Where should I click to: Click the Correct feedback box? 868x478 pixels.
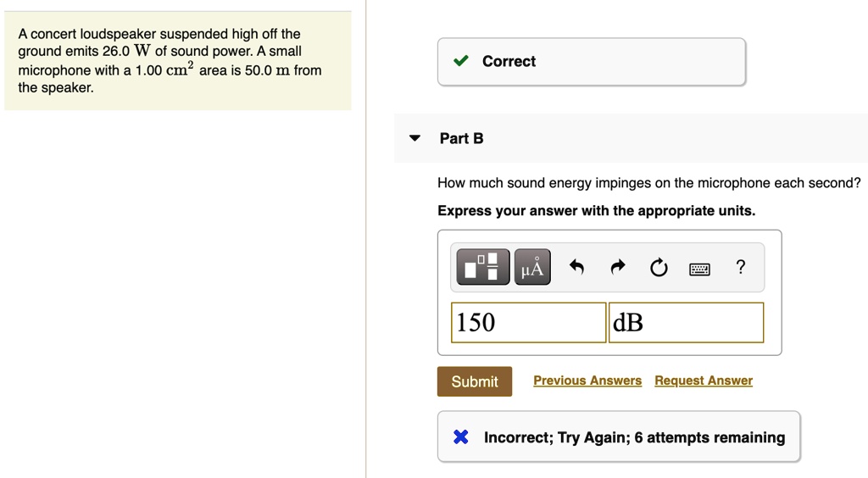[x=591, y=61]
